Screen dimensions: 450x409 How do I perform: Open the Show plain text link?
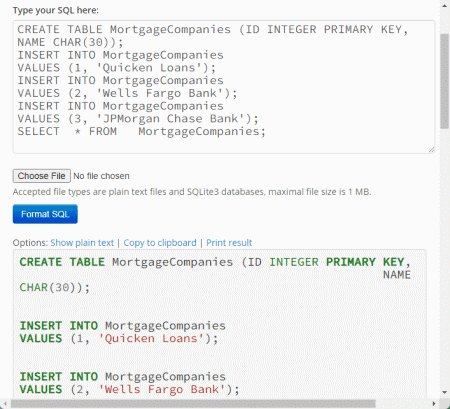[x=82, y=243]
